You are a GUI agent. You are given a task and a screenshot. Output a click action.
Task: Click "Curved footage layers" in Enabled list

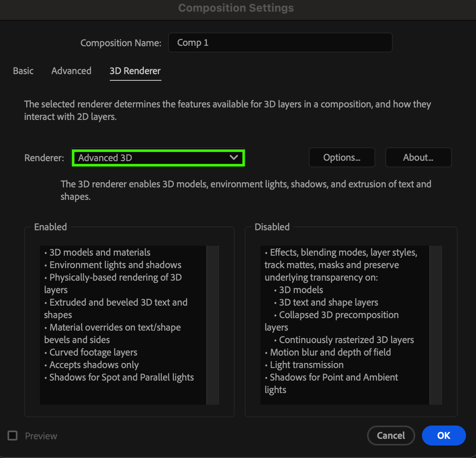tap(93, 352)
